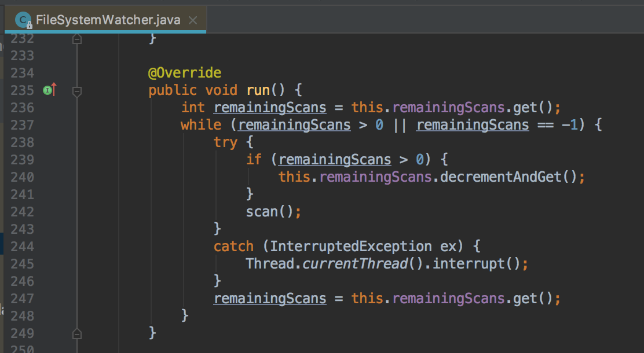The image size is (644, 353).
Task: Navigate via underlined remainingScans on line 236
Action: click(x=269, y=107)
